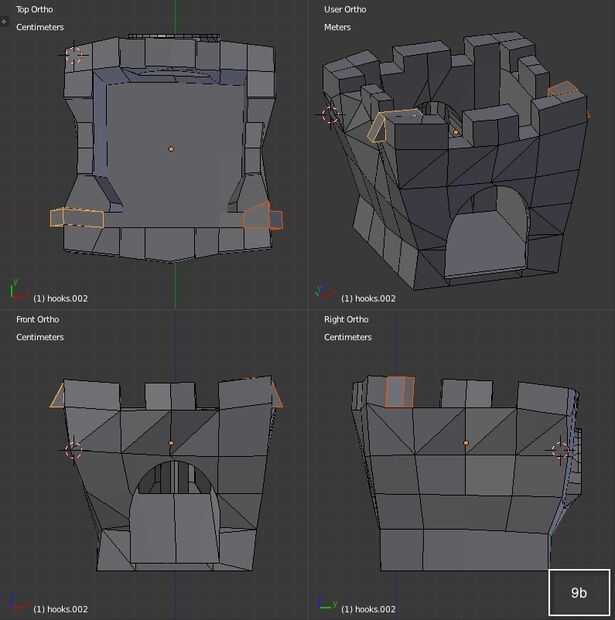Select the right orange hook in Top Ortho view
Image resolution: width=615 pixels, height=620 pixels.
[263, 215]
